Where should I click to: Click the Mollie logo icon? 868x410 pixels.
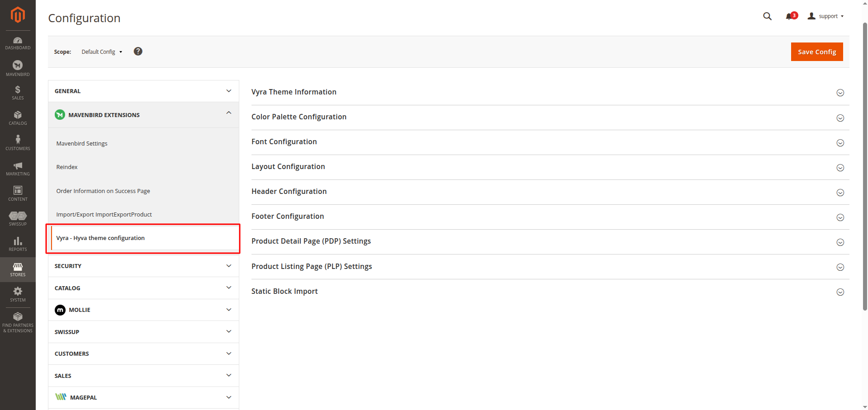(60, 310)
